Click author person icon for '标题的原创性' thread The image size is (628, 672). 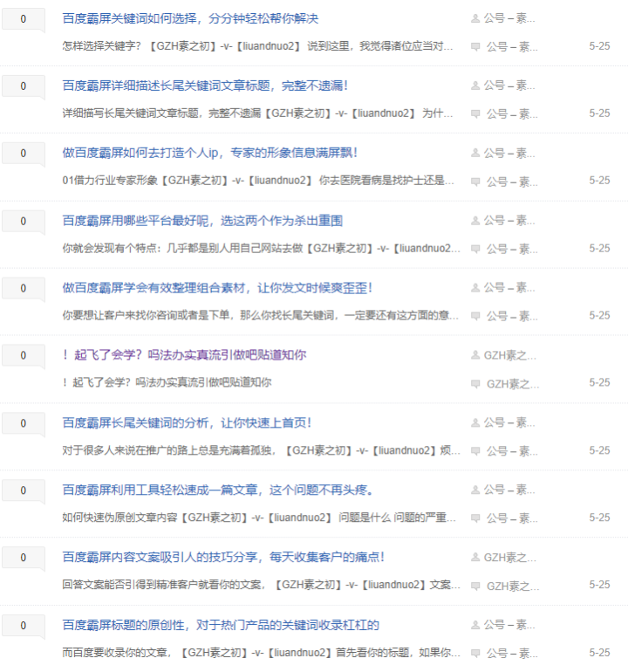[x=475, y=625]
